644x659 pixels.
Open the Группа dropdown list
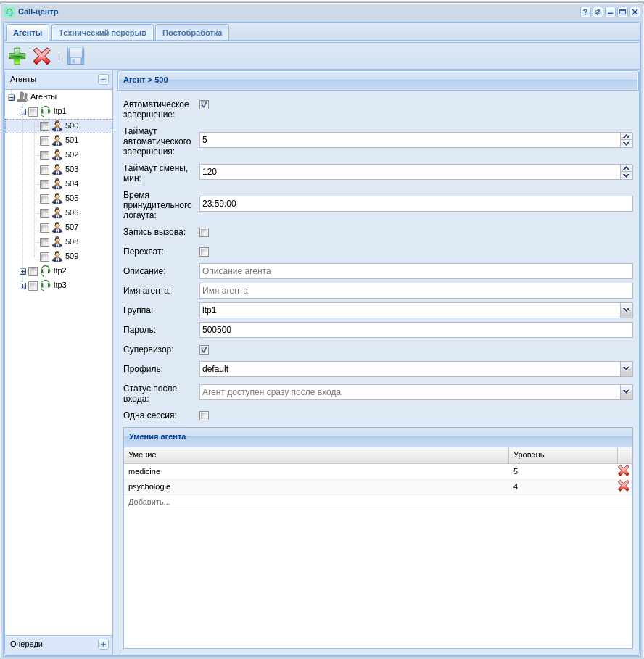[x=626, y=310]
